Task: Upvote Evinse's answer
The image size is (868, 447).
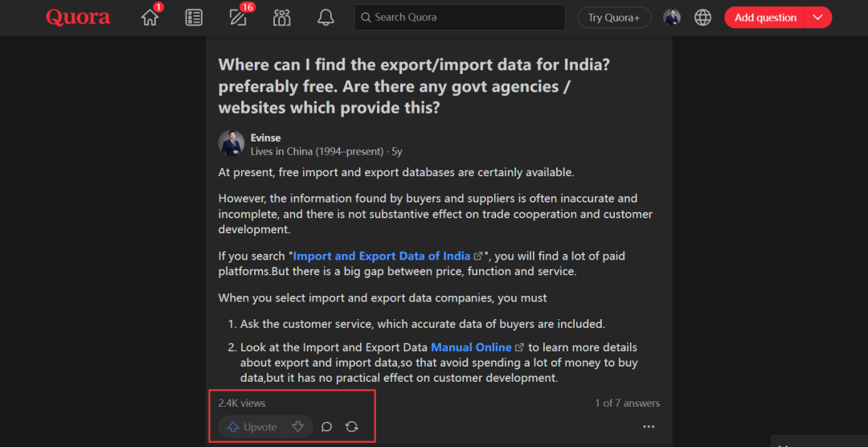Action: pyautogui.click(x=252, y=427)
